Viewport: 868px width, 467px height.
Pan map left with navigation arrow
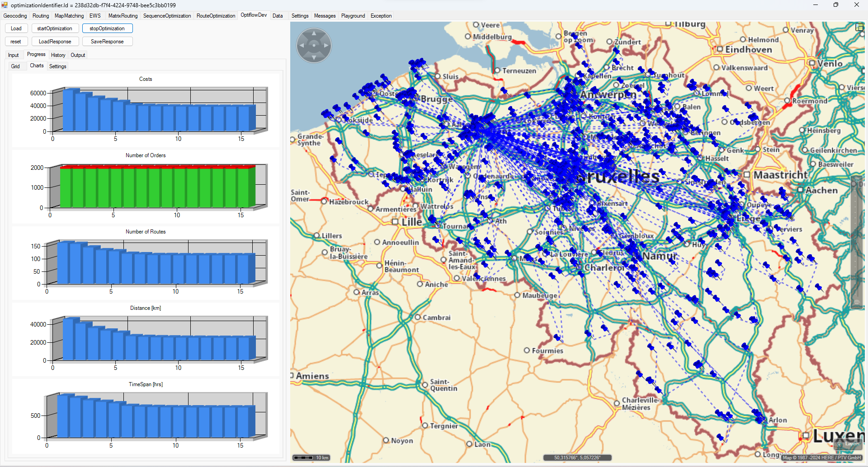[x=302, y=46]
